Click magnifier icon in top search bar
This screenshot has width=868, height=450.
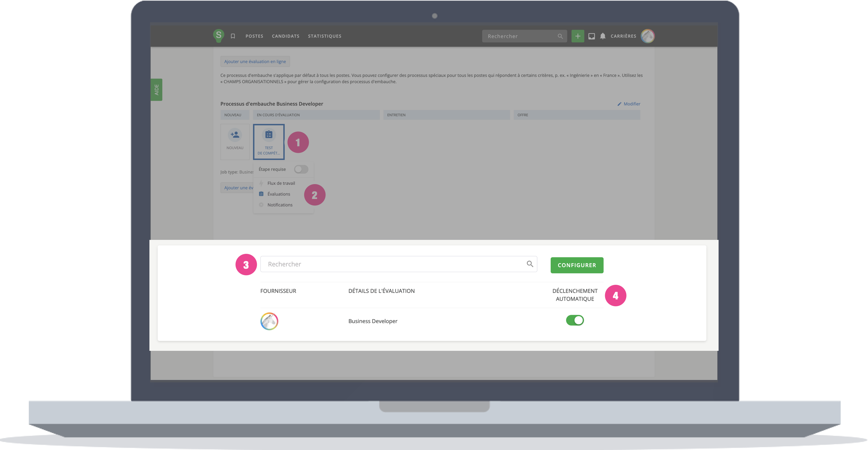pyautogui.click(x=560, y=36)
